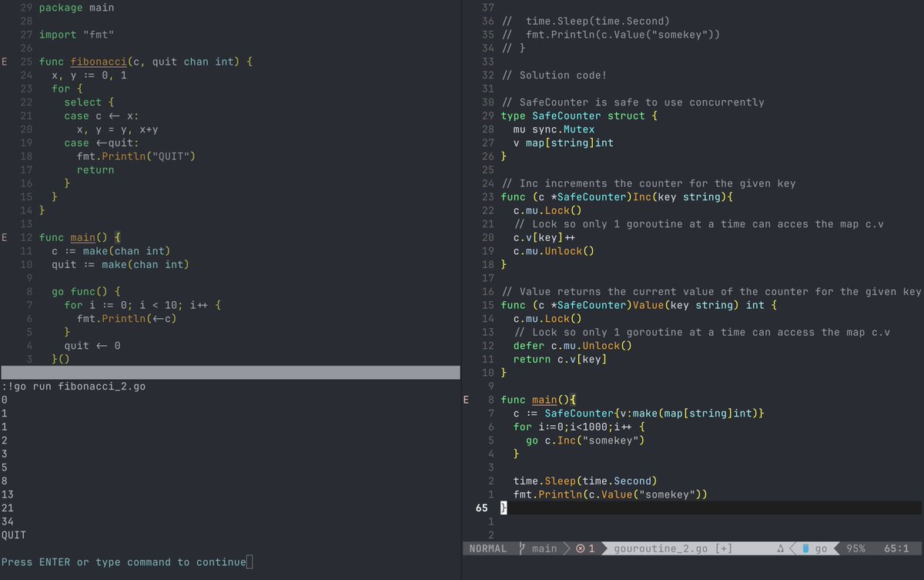Click the bell icon in the statusline
924x580 pixels.
click(x=780, y=548)
